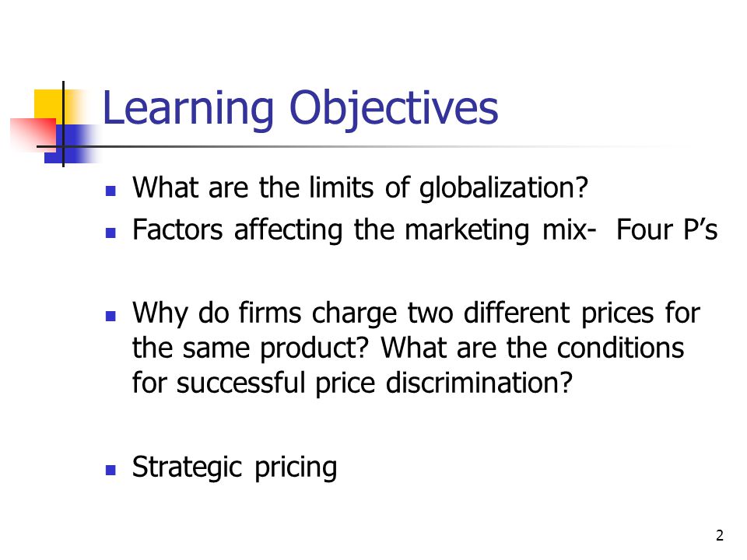Image resolution: width=747 pixels, height=560 pixels.
Task: Click the bullet marker beside "Why do firms"
Action: click(x=111, y=317)
